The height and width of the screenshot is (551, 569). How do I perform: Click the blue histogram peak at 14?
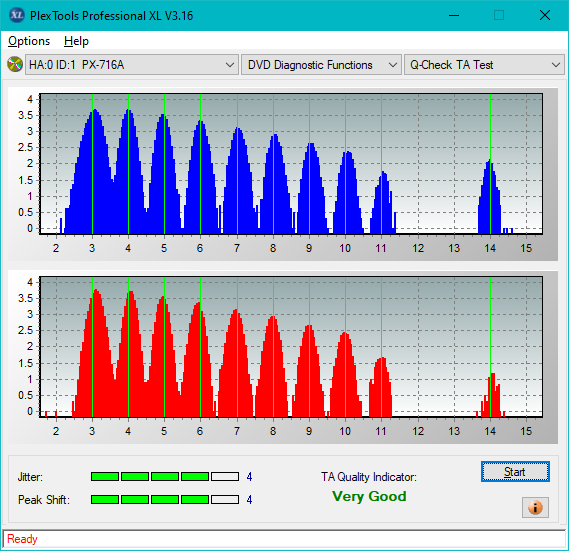pyautogui.click(x=490, y=196)
